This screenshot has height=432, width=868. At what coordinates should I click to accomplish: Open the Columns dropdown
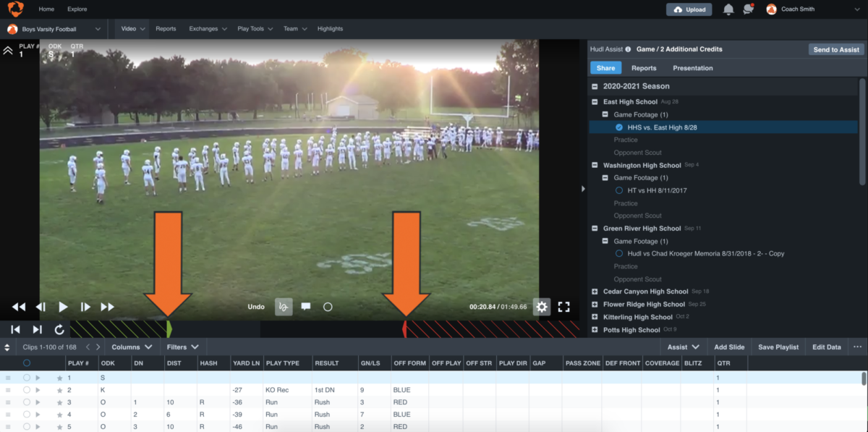click(130, 347)
